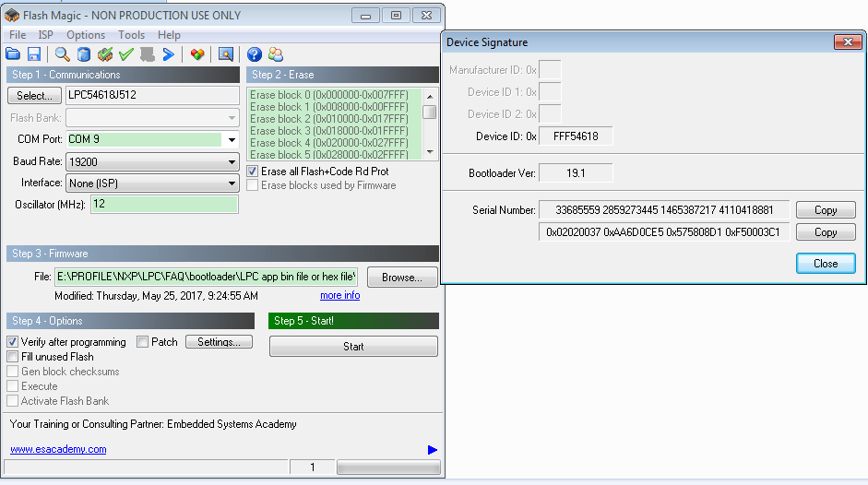Click the Oscillator (MHz) input field
The width and height of the screenshot is (868, 485).
click(164, 205)
